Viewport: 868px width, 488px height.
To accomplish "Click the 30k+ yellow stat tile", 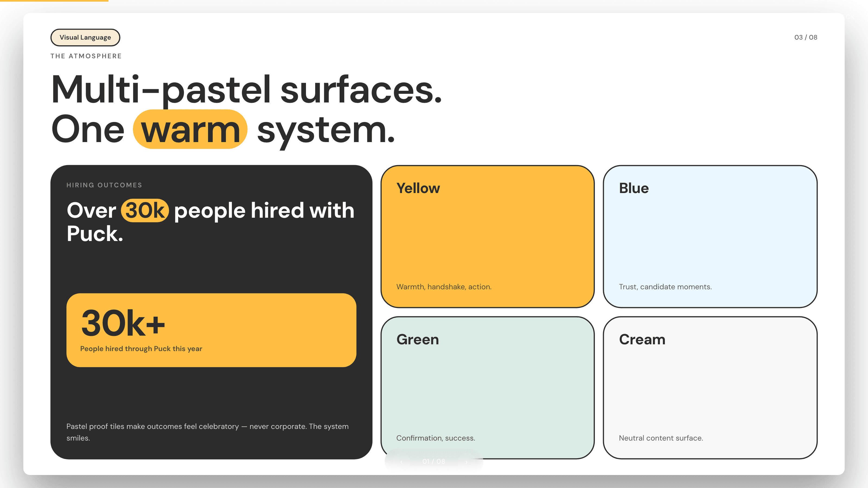I will pos(211,330).
